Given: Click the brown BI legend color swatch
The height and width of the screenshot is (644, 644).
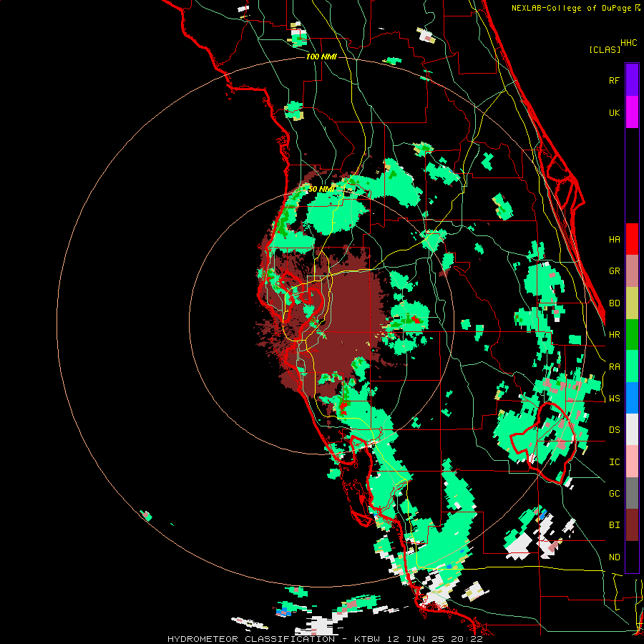Looking at the screenshot, I should point(632,525).
